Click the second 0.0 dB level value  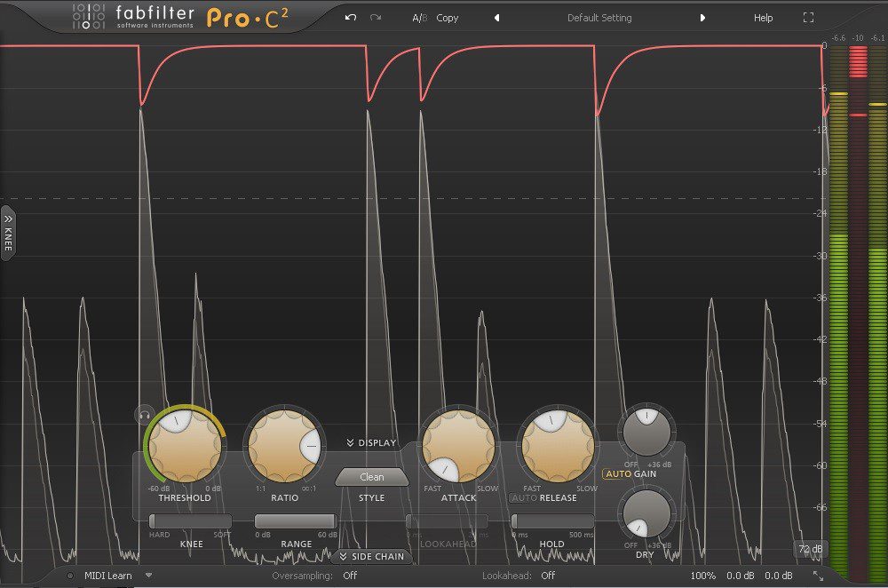point(779,576)
